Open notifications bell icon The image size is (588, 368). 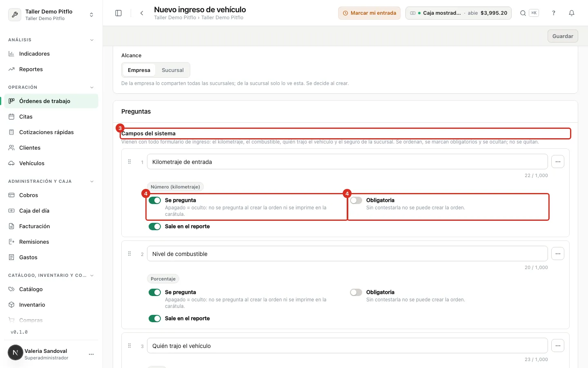click(x=572, y=13)
